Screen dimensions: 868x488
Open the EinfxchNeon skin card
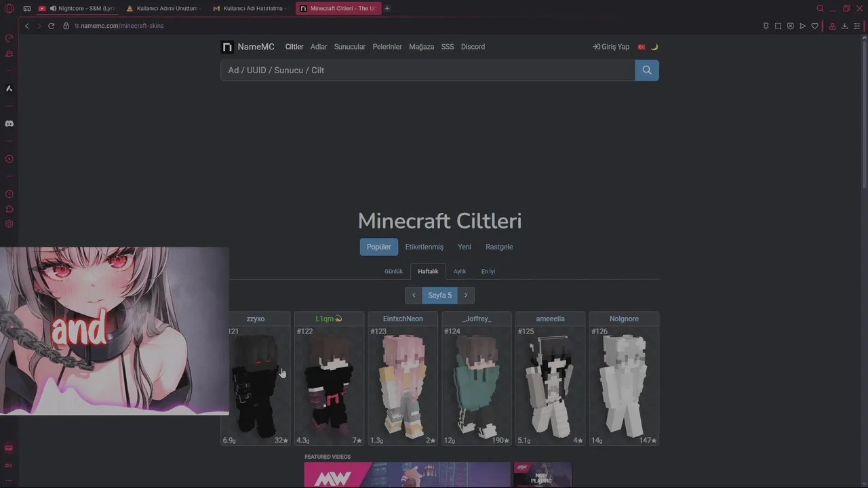point(403,379)
